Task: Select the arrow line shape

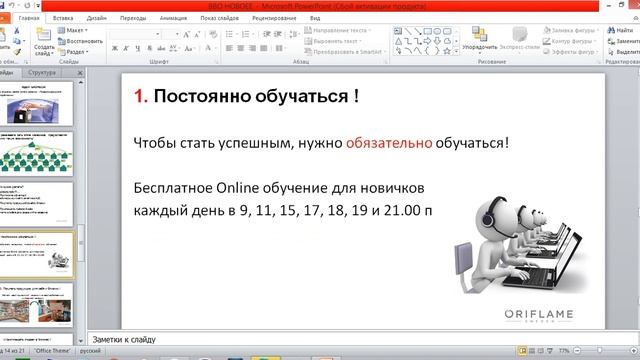Action: pos(418,31)
